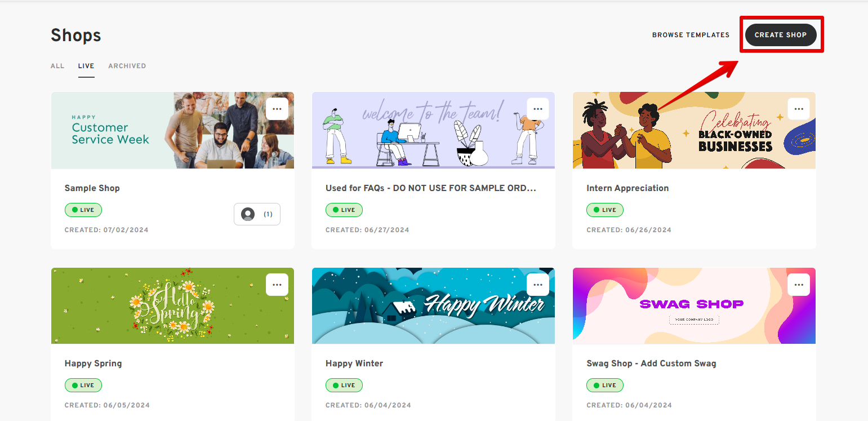Open the Celebrating Black-Owned Businesses banner thumbnail
The width and height of the screenshot is (868, 421).
[694, 130]
